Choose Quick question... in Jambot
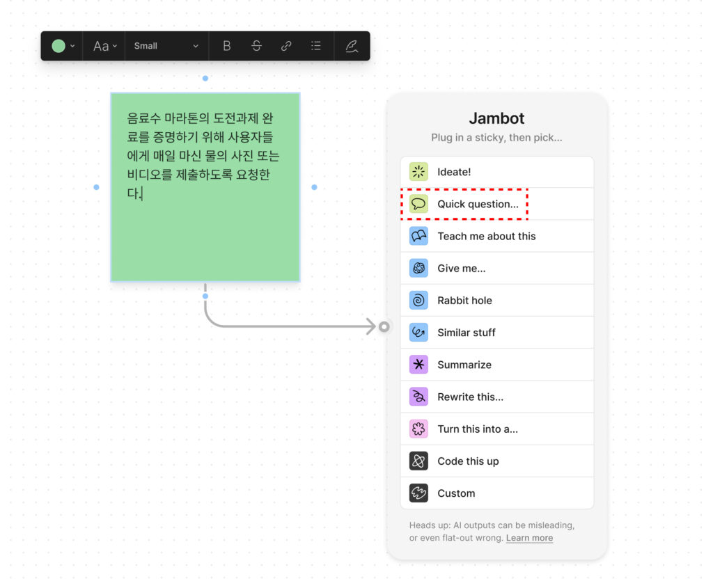The image size is (713, 588). (x=497, y=204)
